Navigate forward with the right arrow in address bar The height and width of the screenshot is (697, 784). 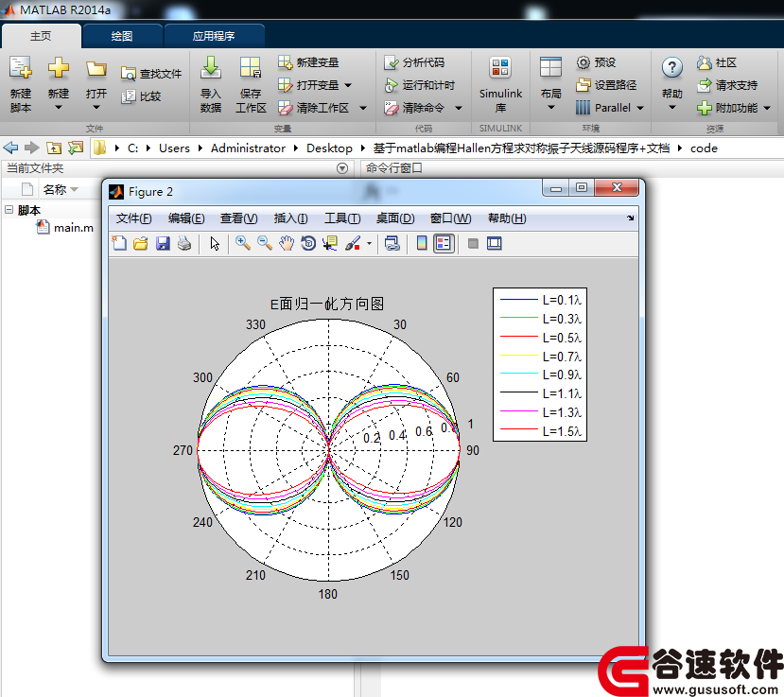(32, 148)
